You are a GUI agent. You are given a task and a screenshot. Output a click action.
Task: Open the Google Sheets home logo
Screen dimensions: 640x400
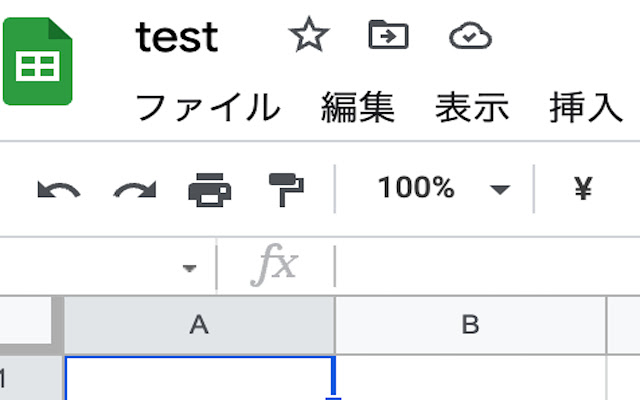(x=38, y=61)
